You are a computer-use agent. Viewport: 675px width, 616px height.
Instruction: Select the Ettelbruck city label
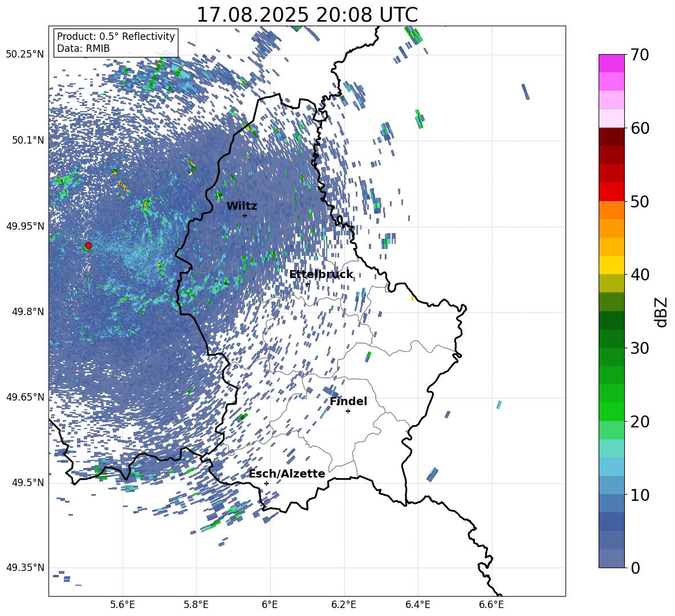point(321,275)
